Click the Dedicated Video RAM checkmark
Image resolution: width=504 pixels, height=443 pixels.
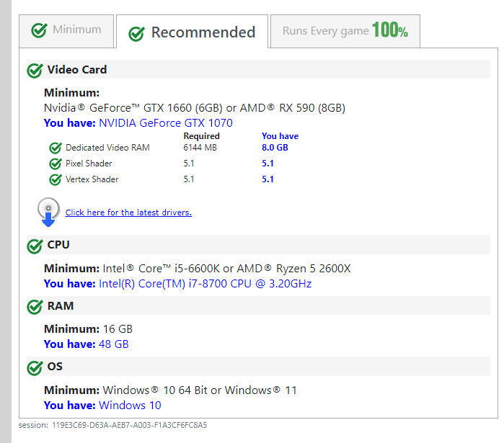(x=56, y=148)
